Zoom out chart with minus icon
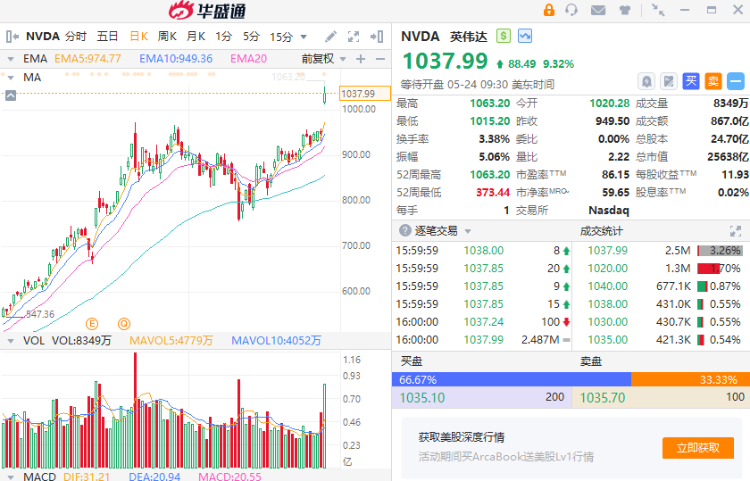This screenshot has width=750, height=481. [380, 59]
